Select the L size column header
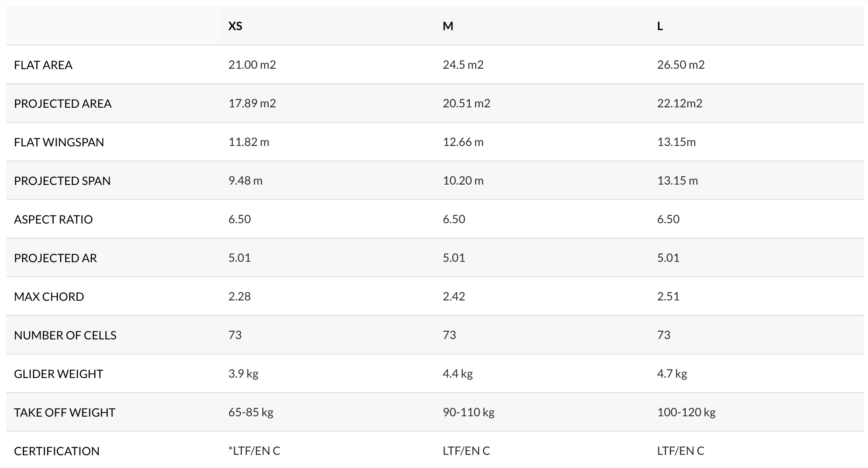The image size is (868, 468). pos(660,26)
